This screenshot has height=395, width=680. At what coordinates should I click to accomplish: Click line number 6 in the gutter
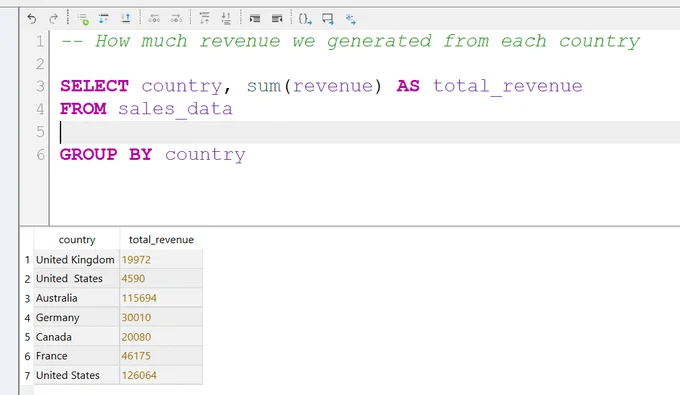click(40, 155)
